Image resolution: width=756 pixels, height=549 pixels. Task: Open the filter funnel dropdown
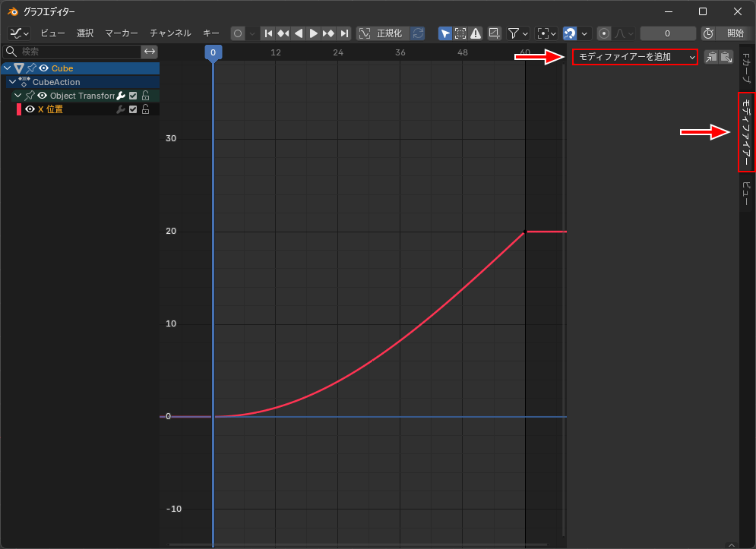point(517,33)
